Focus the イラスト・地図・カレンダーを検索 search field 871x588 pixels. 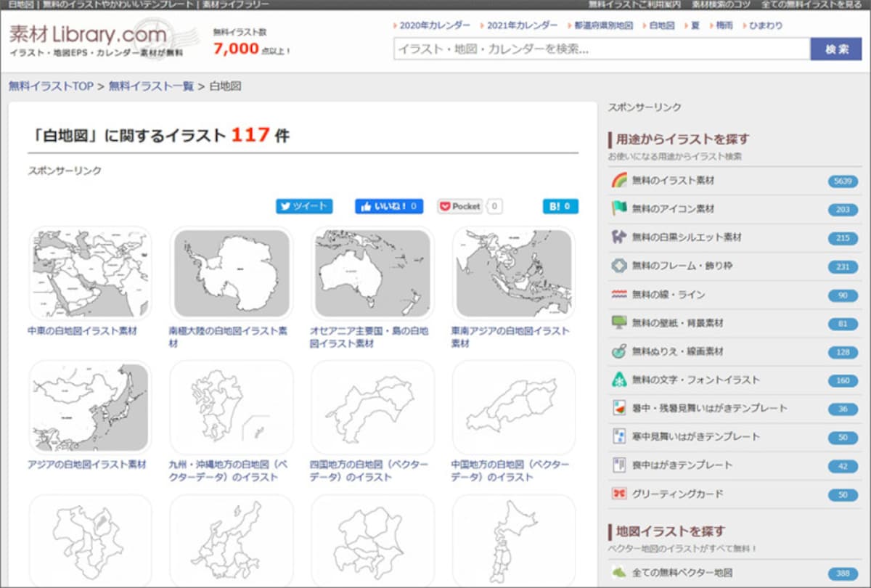coord(602,49)
